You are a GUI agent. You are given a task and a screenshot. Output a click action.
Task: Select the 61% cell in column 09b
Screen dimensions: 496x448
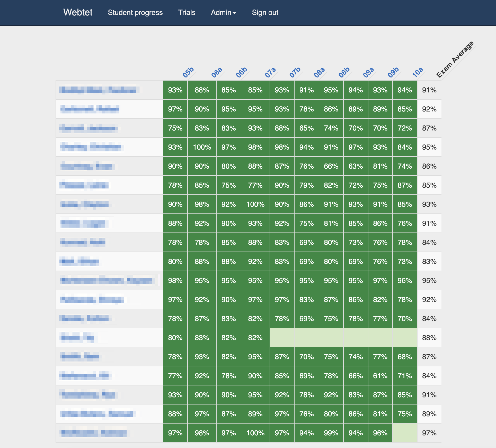coord(380,376)
